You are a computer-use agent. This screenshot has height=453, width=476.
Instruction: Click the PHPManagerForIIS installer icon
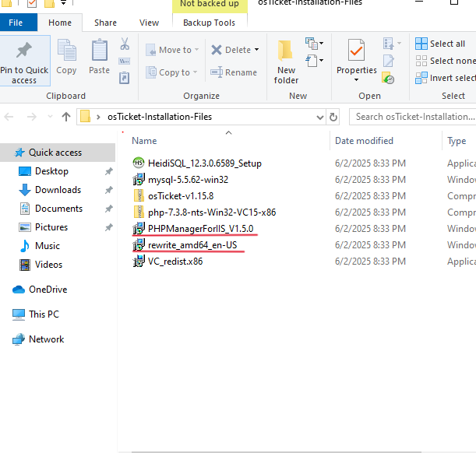coord(139,229)
